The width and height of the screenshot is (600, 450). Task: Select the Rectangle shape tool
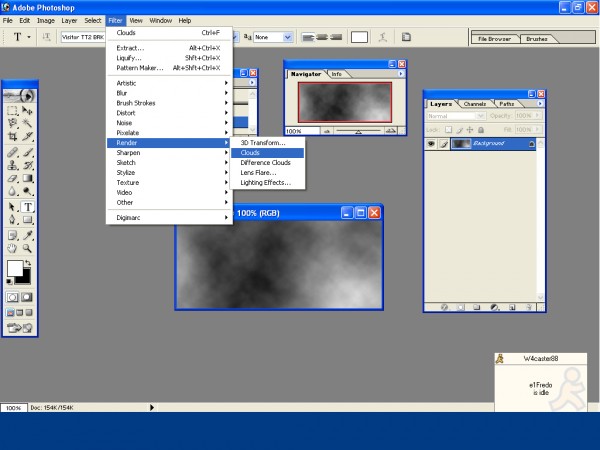click(x=27, y=220)
